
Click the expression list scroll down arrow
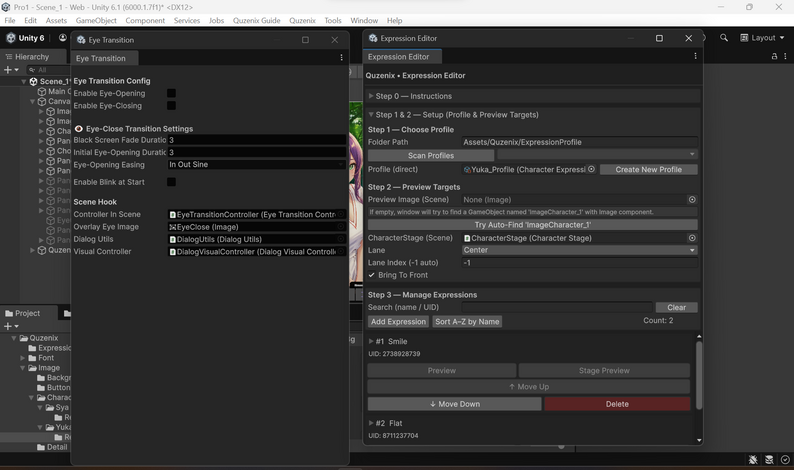699,440
